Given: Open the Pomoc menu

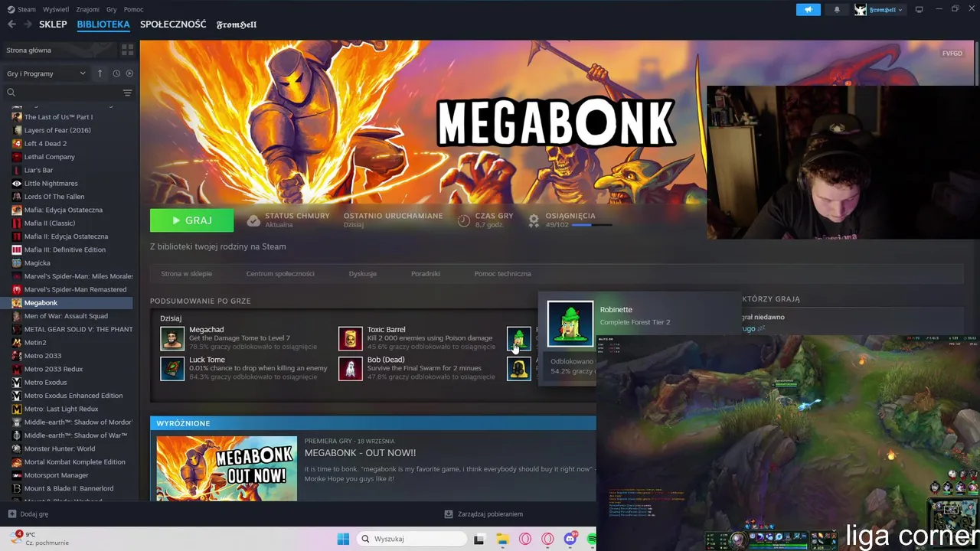Looking at the screenshot, I should (x=133, y=9).
